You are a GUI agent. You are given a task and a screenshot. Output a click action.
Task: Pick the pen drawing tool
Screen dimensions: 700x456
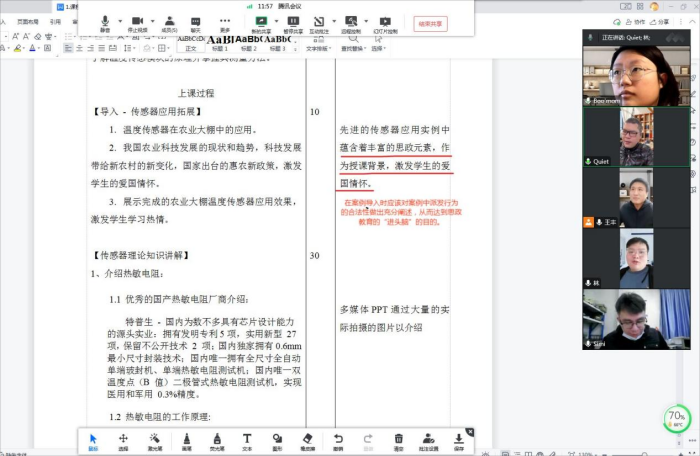point(186,440)
